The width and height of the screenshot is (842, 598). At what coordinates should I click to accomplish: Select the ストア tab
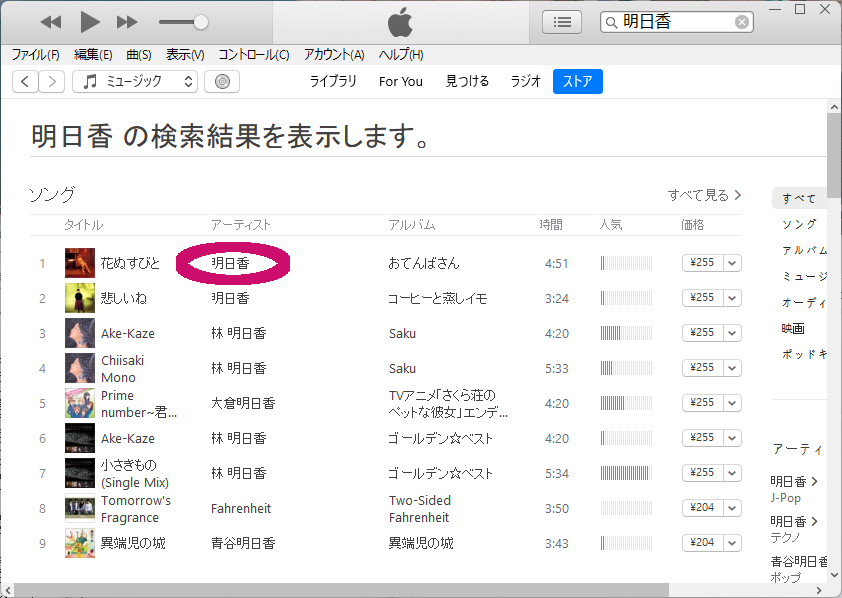(x=578, y=81)
